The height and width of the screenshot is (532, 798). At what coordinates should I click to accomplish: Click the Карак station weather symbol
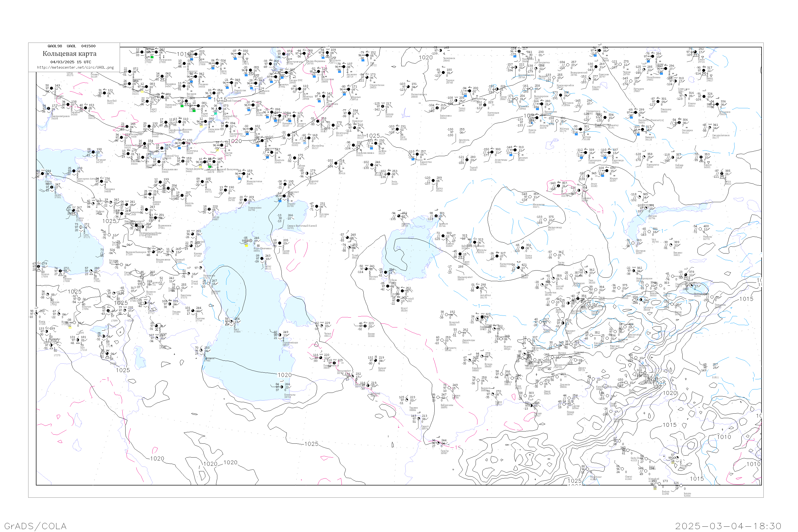pyautogui.click(x=460, y=257)
